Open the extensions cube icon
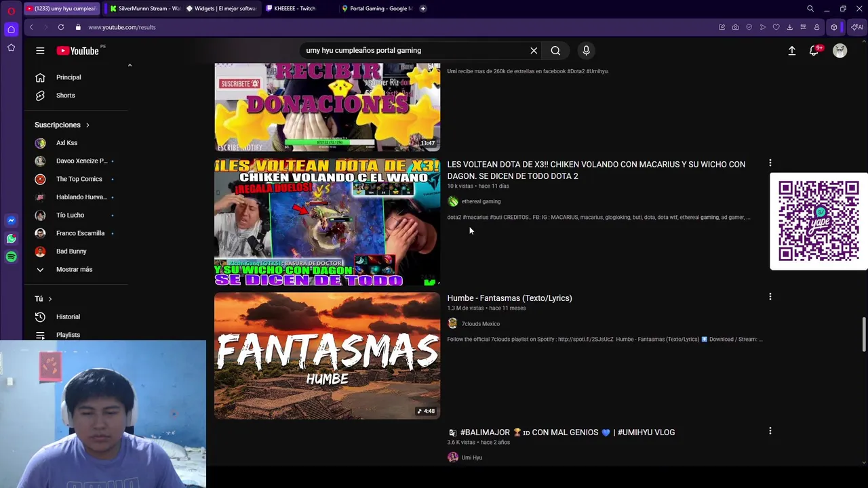This screenshot has width=868, height=488. pos(834,27)
